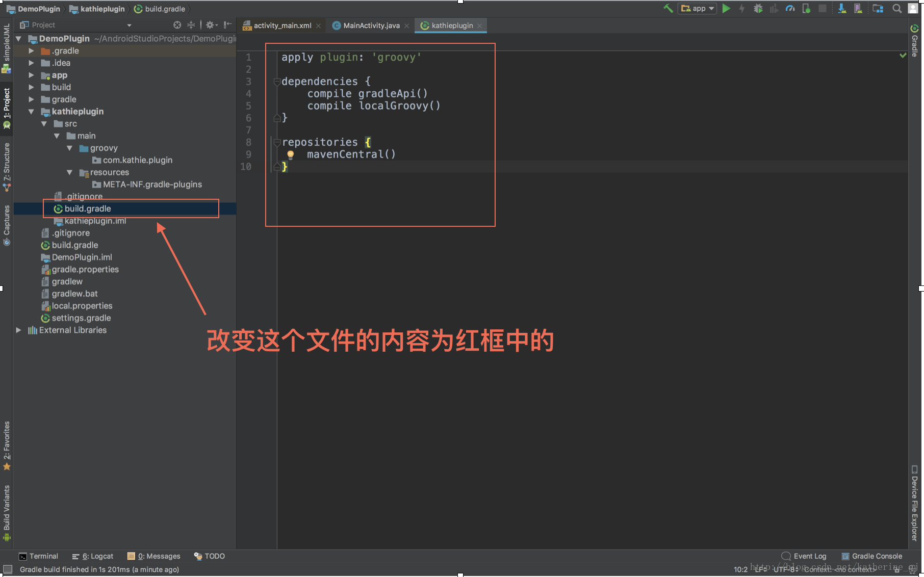Open the Project Structure icon
This screenshot has height=577, width=924.
pyautogui.click(x=878, y=8)
